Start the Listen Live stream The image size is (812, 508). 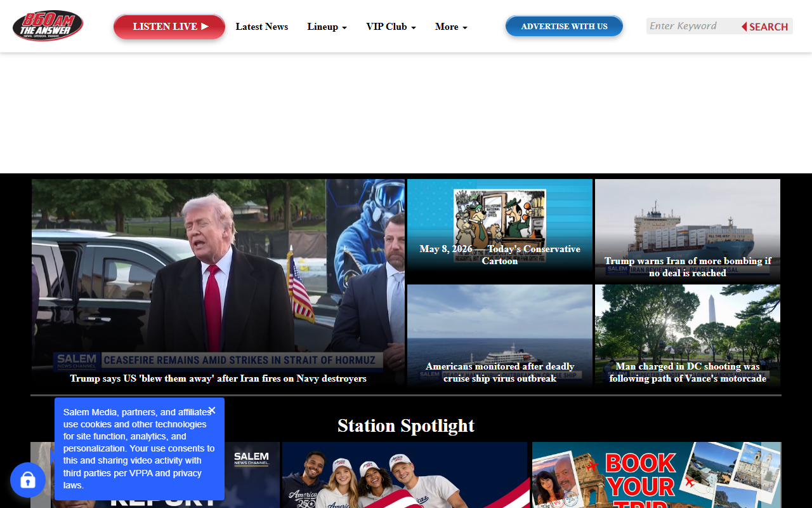click(169, 27)
